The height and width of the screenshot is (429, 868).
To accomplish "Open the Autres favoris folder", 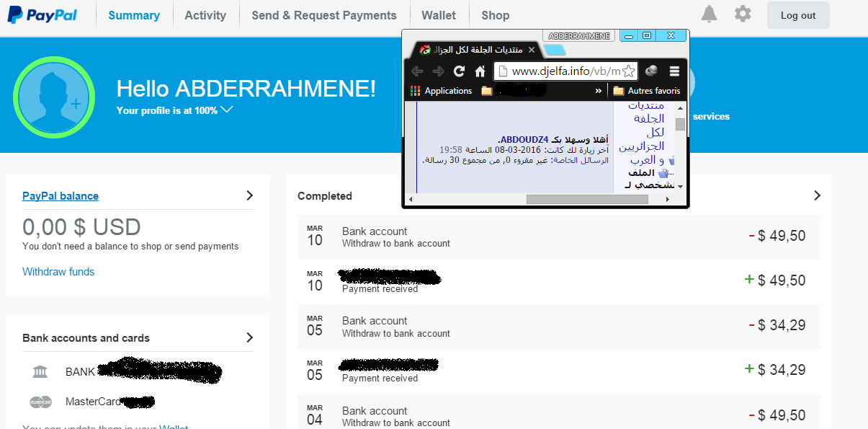I will [647, 91].
